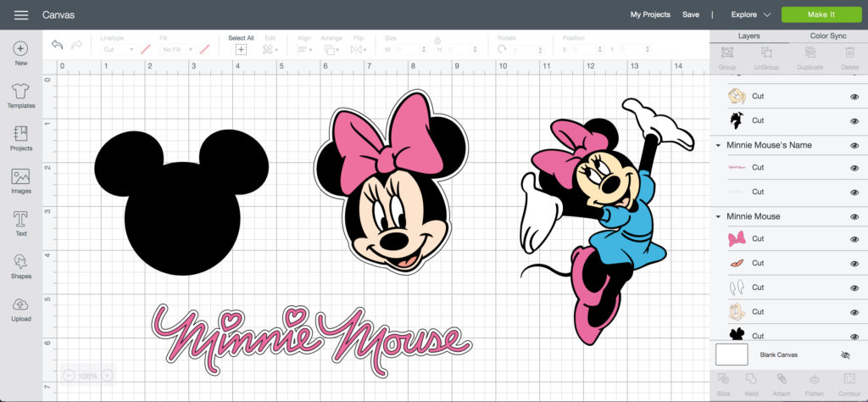This screenshot has width=868, height=402.
Task: Open My Projects
Action: (x=650, y=15)
